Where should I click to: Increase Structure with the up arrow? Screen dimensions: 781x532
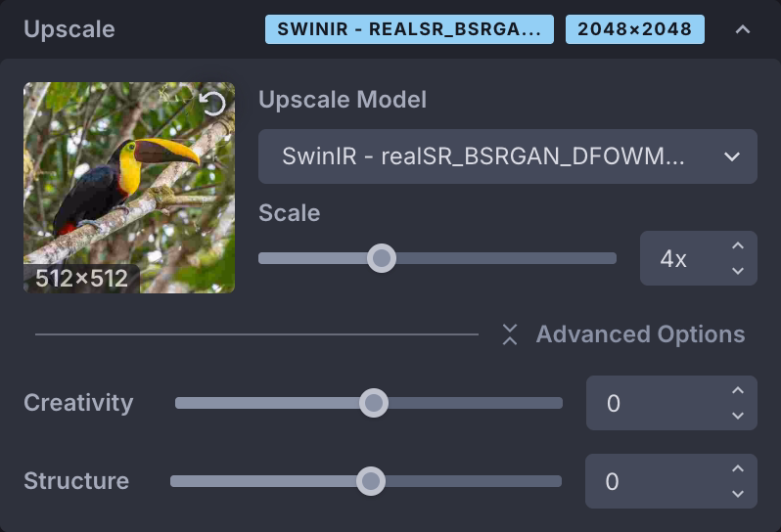click(738, 469)
